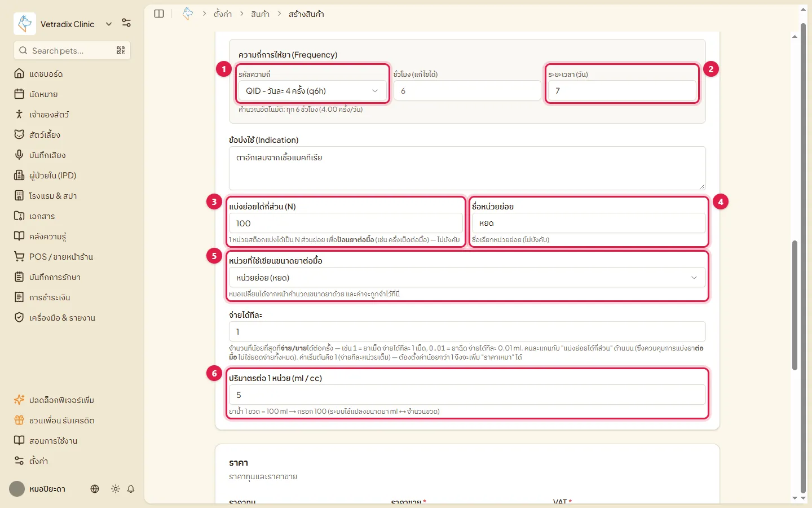Open the QR code scanner icon
Viewport: 812px width, 508px height.
point(121,50)
